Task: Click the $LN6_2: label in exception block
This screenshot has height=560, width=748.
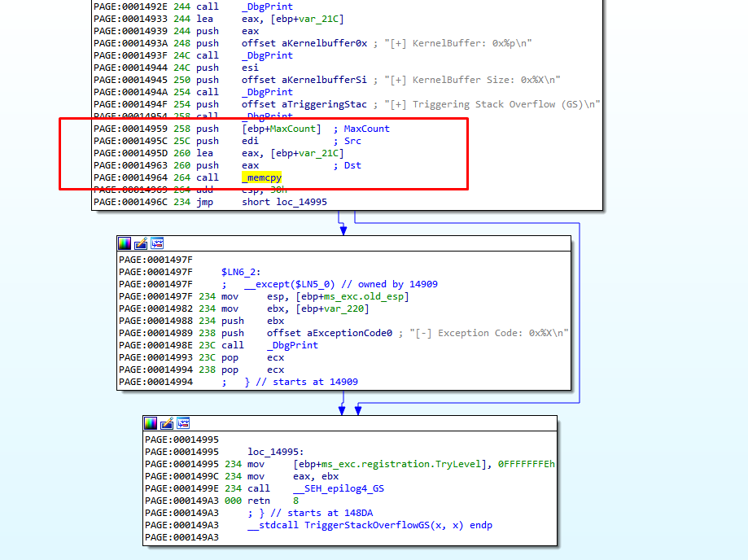Action: pyautogui.click(x=241, y=272)
